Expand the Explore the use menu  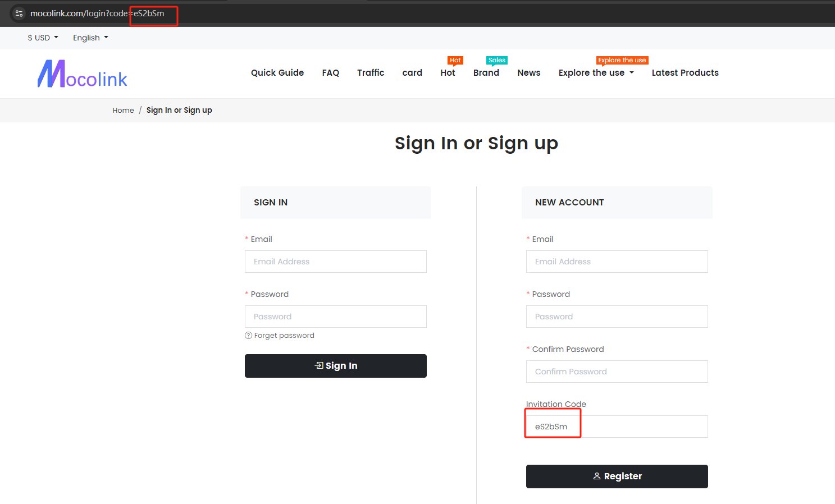[x=596, y=73]
